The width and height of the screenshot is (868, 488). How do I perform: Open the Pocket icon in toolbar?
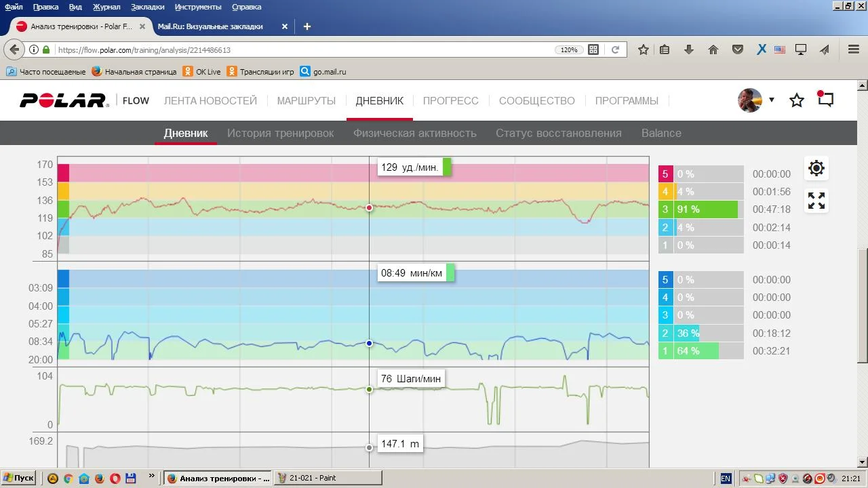[738, 49]
